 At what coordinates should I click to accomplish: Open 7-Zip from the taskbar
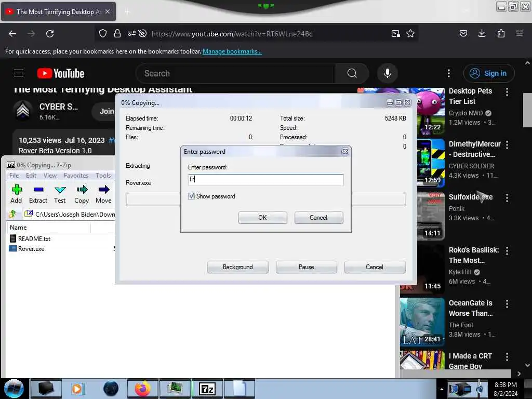(x=207, y=389)
